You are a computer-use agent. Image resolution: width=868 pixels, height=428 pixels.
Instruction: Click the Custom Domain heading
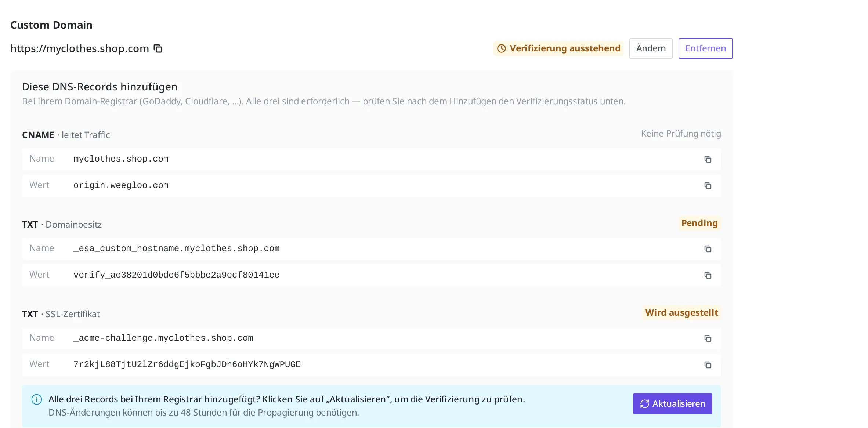[51, 25]
